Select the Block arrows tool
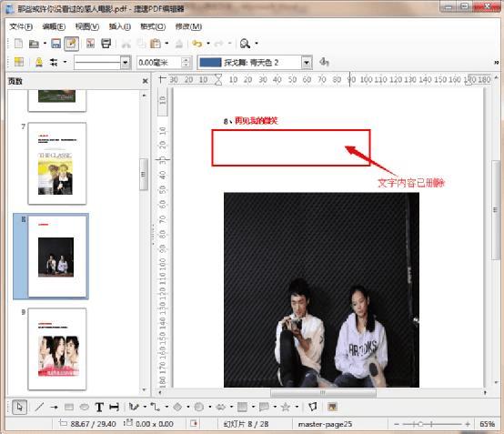The image size is (504, 434). pos(221,407)
